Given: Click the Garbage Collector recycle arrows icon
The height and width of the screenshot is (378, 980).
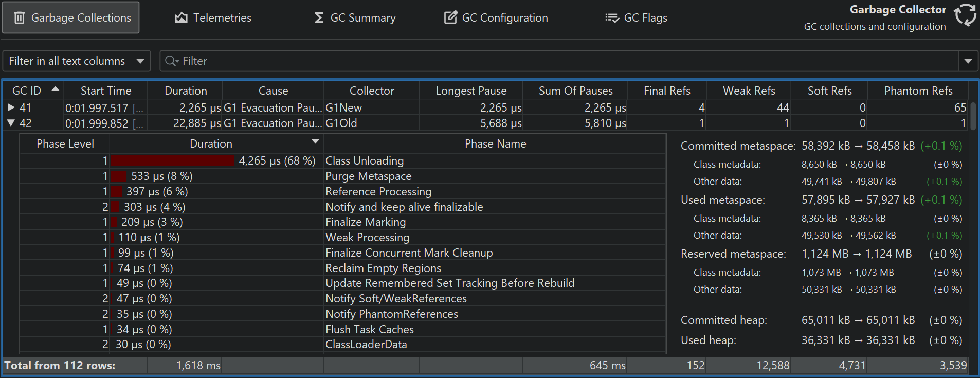Looking at the screenshot, I should pyautogui.click(x=965, y=15).
